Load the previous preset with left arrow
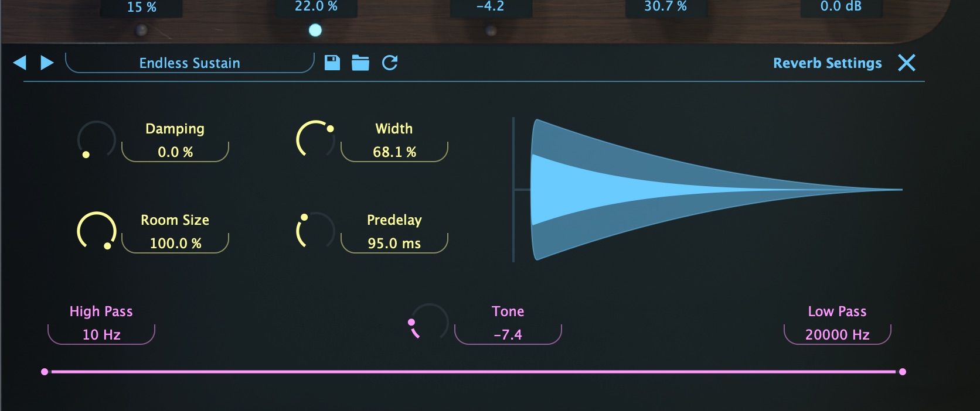This screenshot has height=411, width=980. tap(20, 63)
